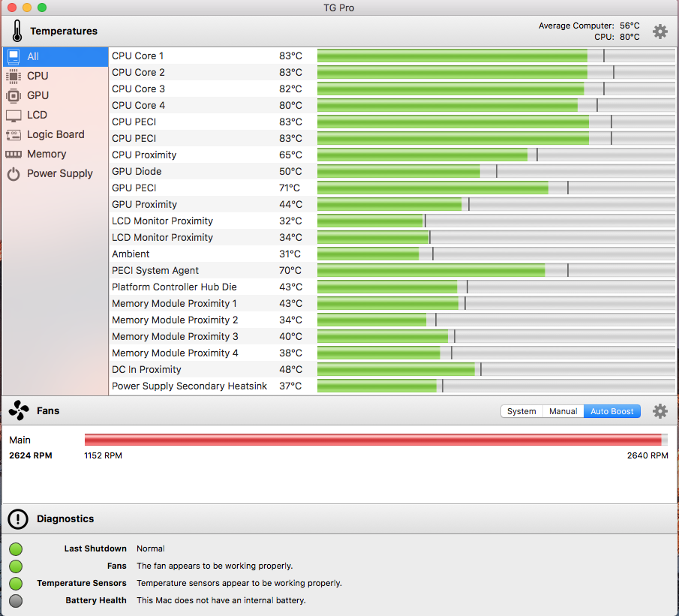The image size is (679, 616).
Task: Click the 1152 RPM minimum label
Action: pos(103,455)
